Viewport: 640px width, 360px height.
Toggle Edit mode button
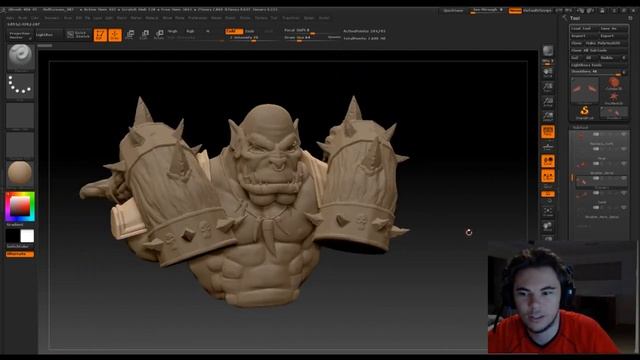100,35
